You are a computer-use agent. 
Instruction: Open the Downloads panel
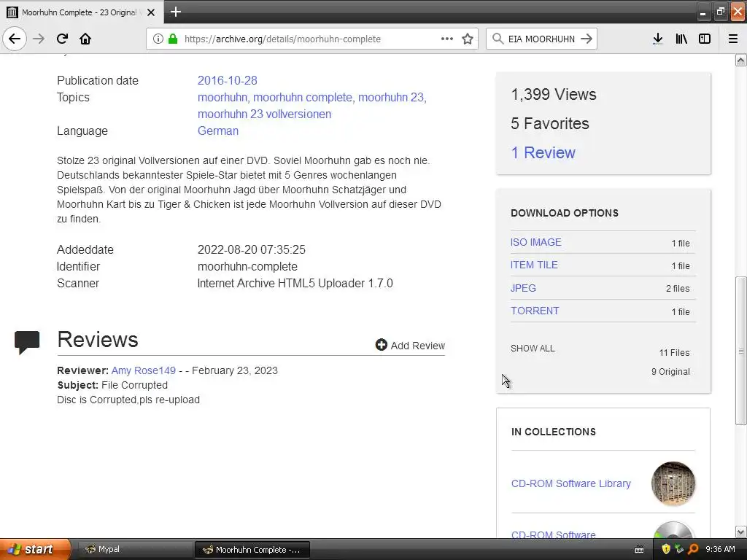[x=657, y=39]
